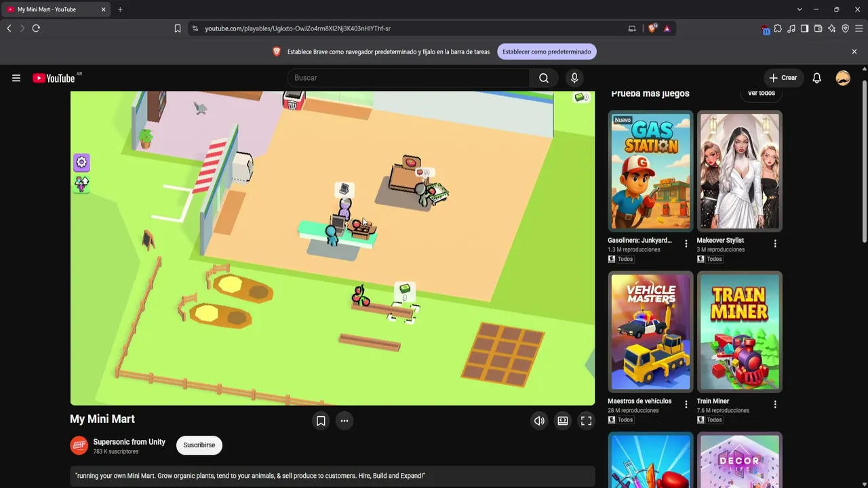
Task: Open the account avatar menu
Action: coord(843,78)
